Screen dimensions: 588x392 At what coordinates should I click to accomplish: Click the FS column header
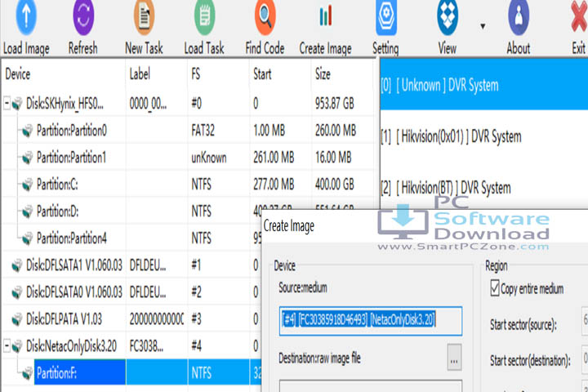point(196,74)
